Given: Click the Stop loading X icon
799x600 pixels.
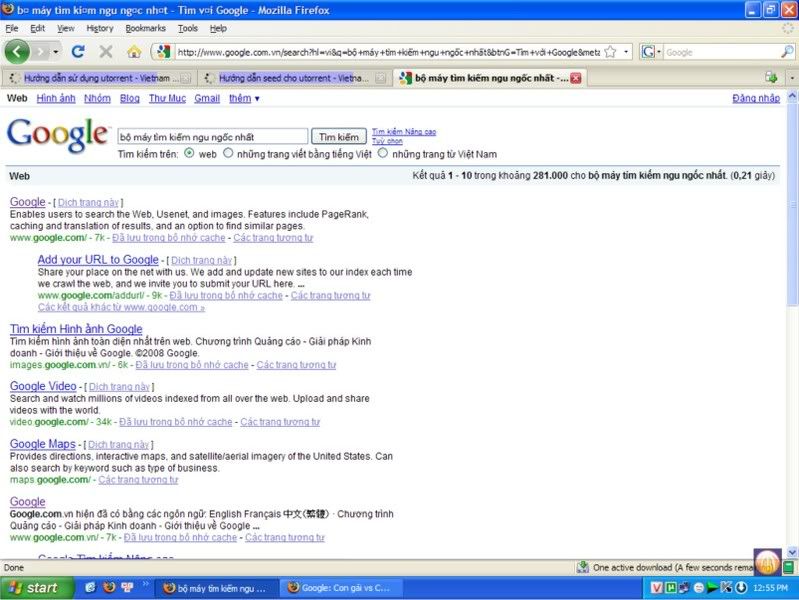Looking at the screenshot, I should pyautogui.click(x=106, y=51).
